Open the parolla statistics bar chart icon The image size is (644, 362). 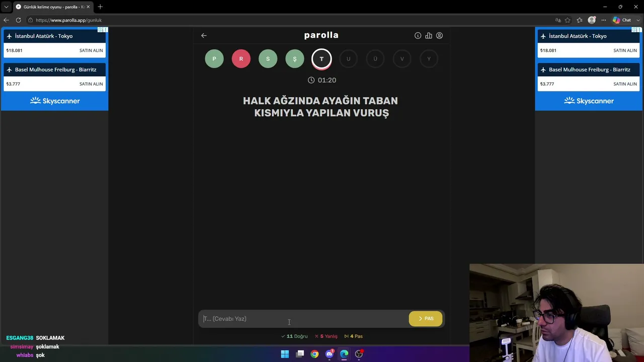click(x=429, y=36)
